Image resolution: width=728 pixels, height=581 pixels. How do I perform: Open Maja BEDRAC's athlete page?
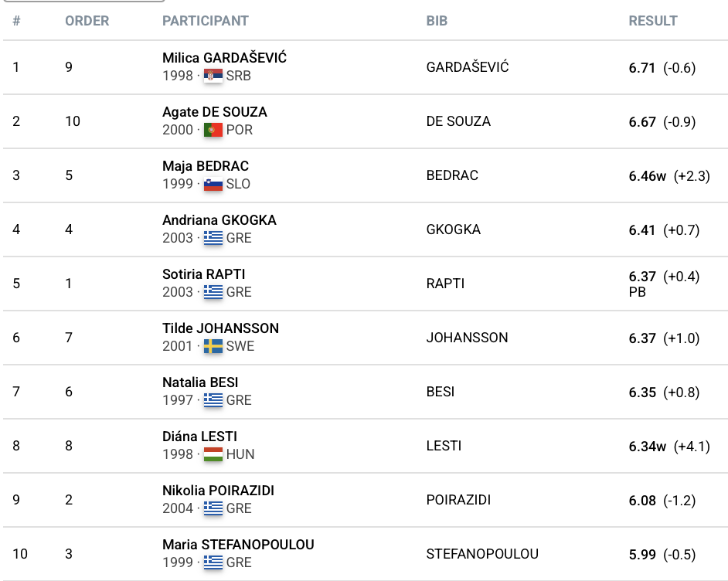(205, 166)
